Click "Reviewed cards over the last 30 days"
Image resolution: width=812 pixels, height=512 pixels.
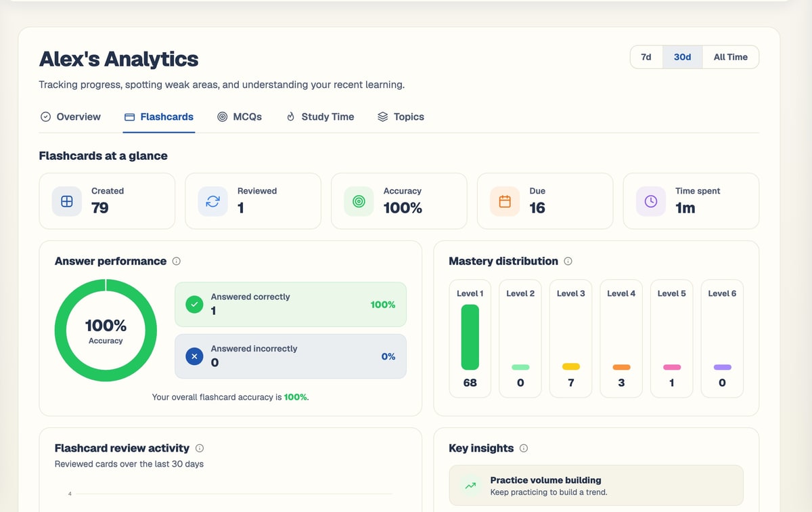point(129,464)
